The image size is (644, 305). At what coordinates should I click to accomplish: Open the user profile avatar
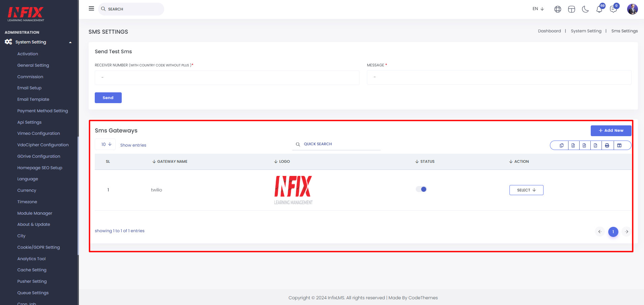coord(632,9)
